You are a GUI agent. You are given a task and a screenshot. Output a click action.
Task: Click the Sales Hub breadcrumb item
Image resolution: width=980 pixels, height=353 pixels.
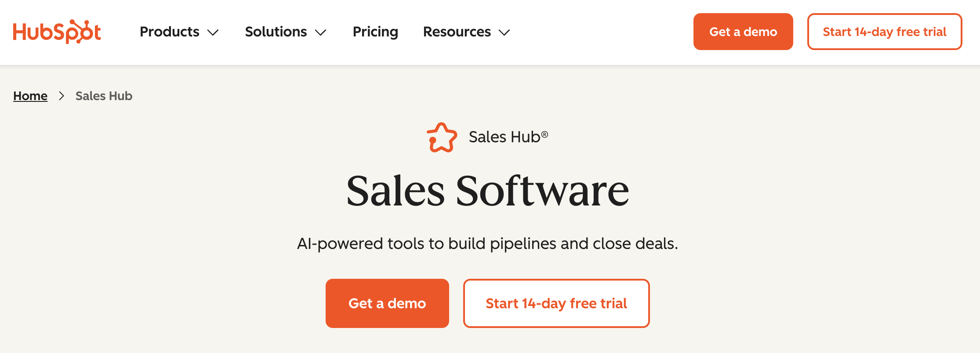tap(103, 96)
